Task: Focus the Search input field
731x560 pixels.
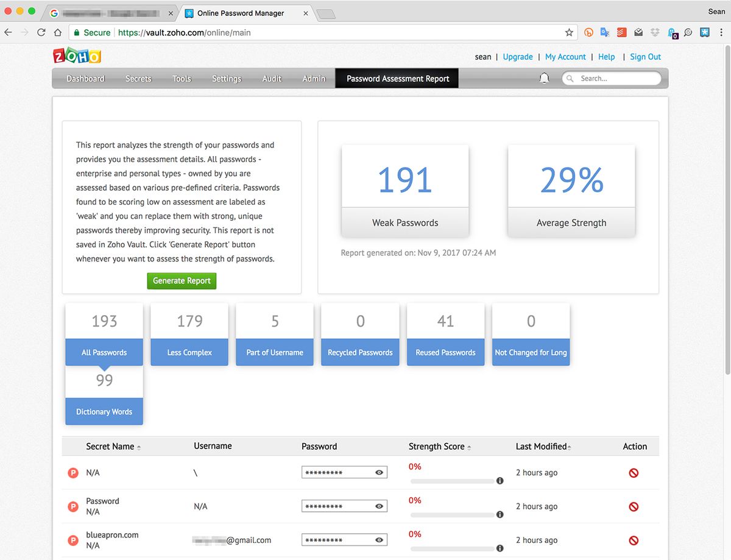Action: 611,78
